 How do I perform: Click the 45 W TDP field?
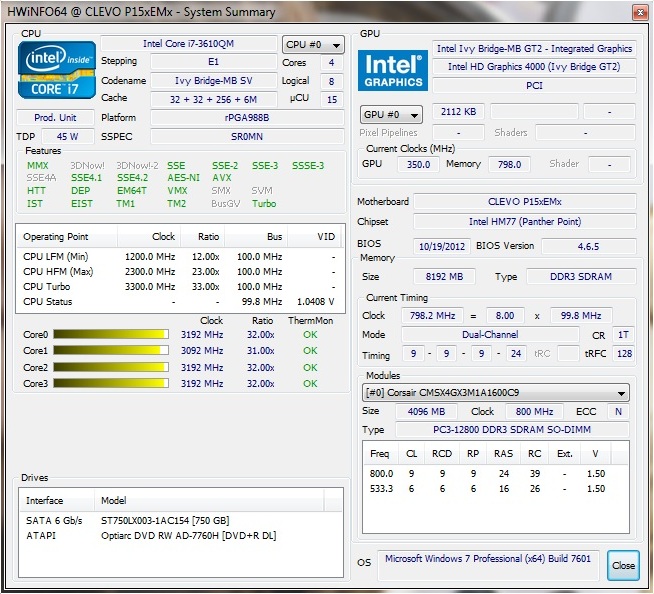68,136
